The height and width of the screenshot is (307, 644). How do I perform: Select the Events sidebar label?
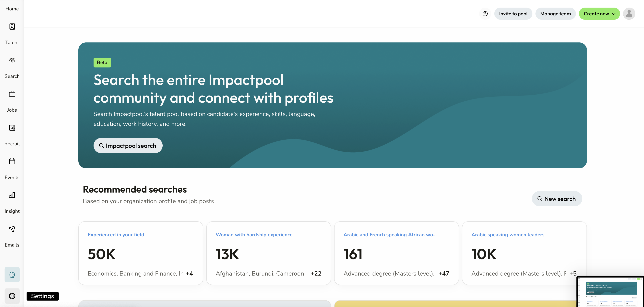pyautogui.click(x=12, y=177)
